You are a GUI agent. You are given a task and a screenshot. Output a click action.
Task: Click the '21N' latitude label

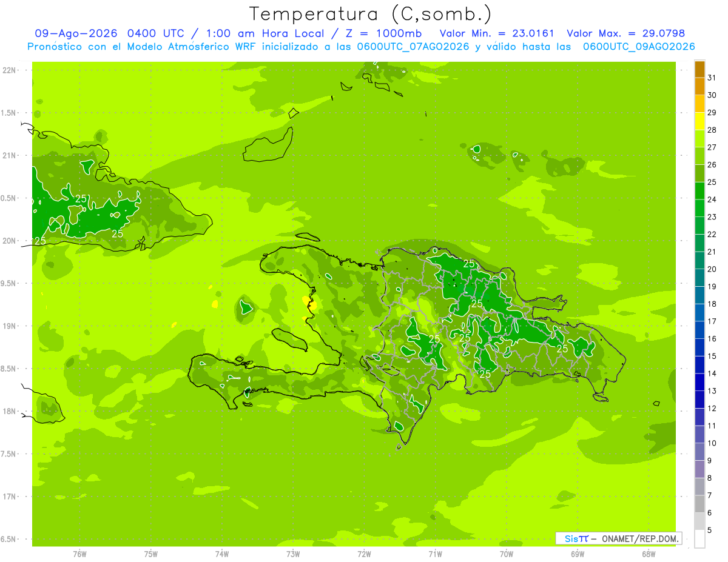pyautogui.click(x=9, y=156)
